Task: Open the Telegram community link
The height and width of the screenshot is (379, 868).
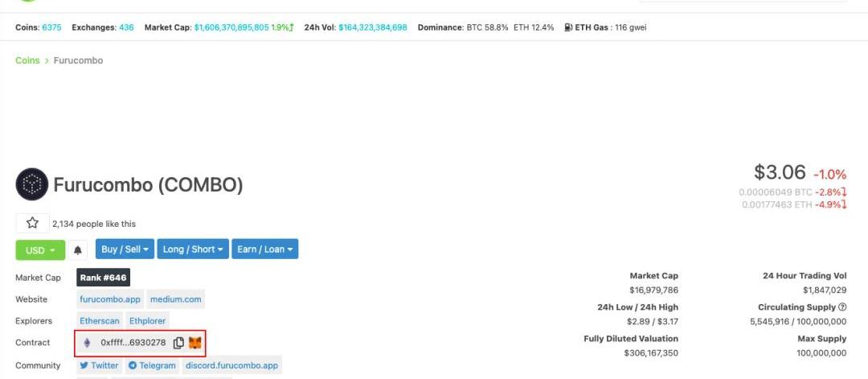Action: pyautogui.click(x=152, y=365)
